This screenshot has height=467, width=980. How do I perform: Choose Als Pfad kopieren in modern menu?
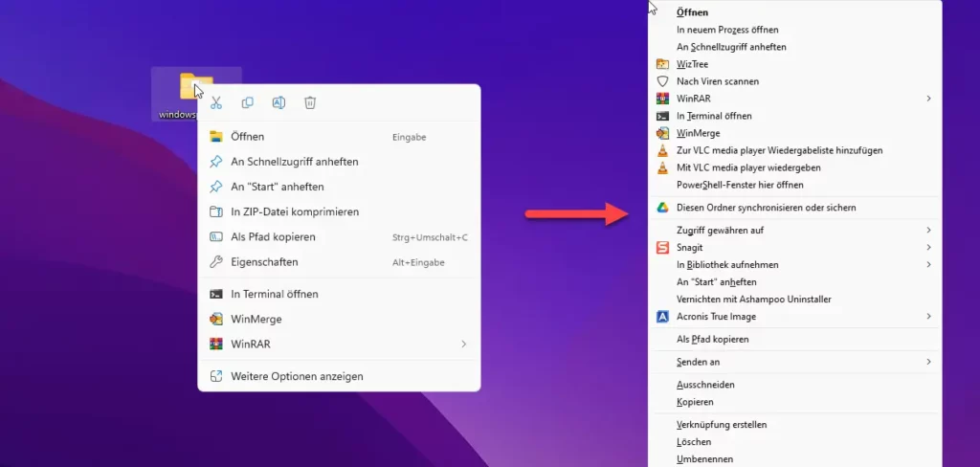339,237
